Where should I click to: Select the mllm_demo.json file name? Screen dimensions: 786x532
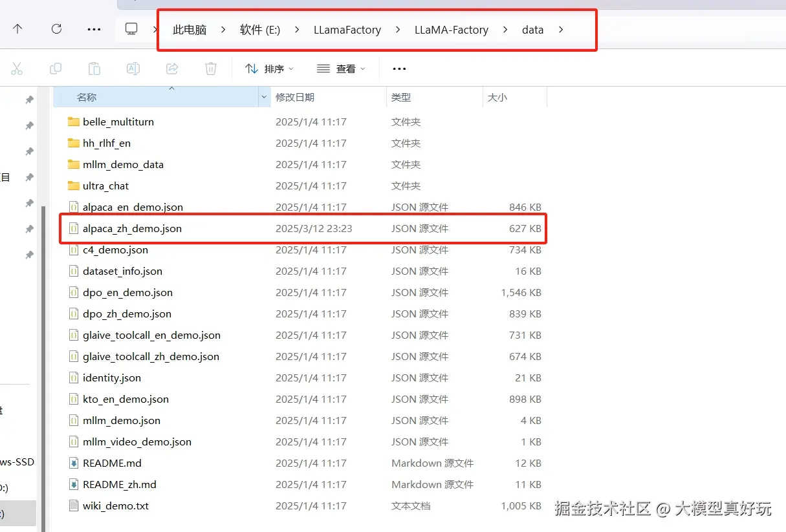122,420
